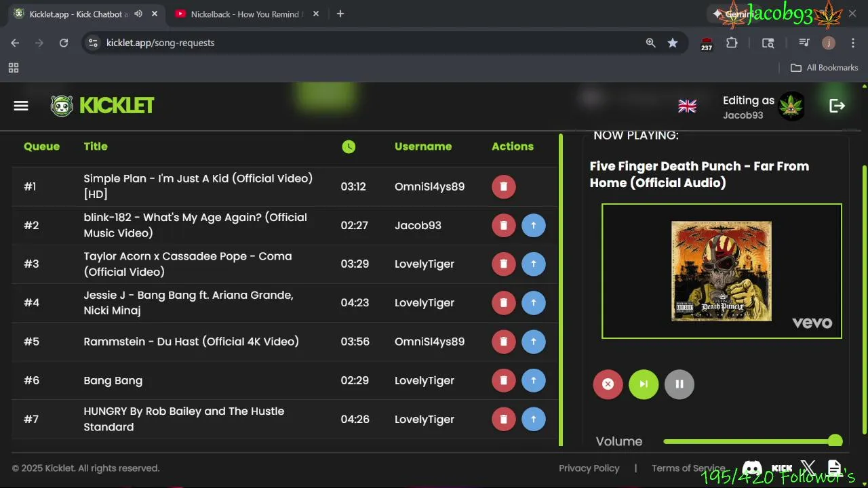Image resolution: width=868 pixels, height=488 pixels.
Task: Click the Username column header
Action: tap(423, 146)
